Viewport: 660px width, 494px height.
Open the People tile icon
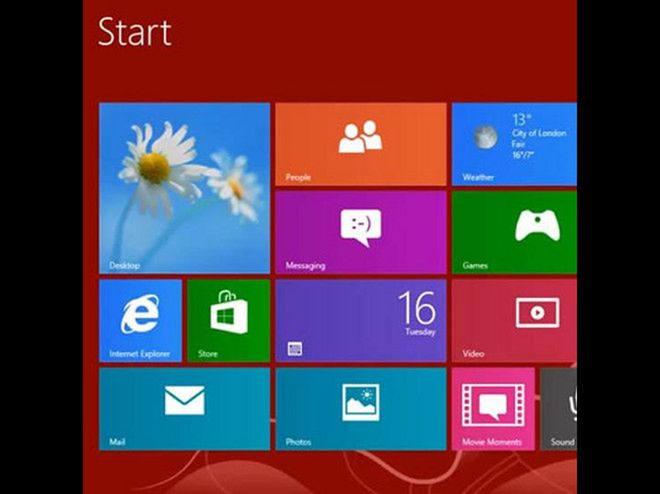[360, 137]
